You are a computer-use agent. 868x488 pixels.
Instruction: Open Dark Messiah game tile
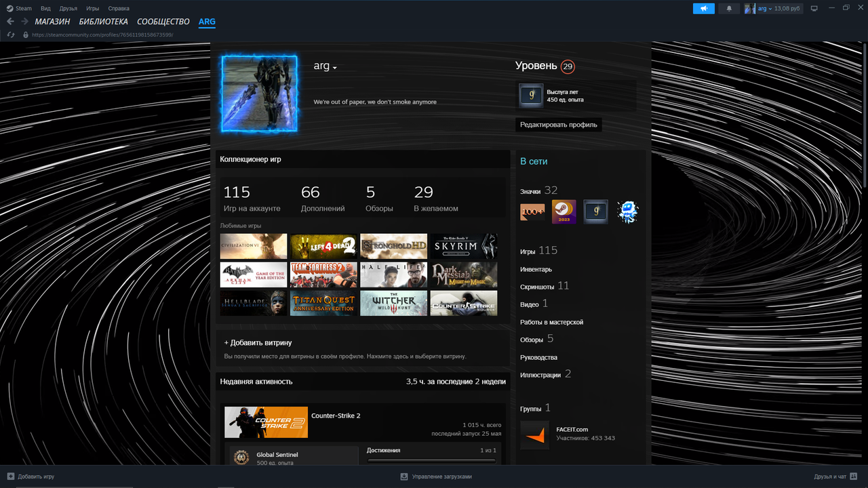click(x=464, y=275)
